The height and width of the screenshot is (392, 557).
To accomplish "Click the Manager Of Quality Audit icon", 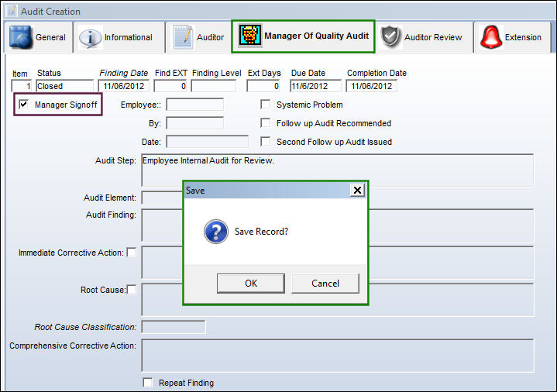I will [x=250, y=36].
